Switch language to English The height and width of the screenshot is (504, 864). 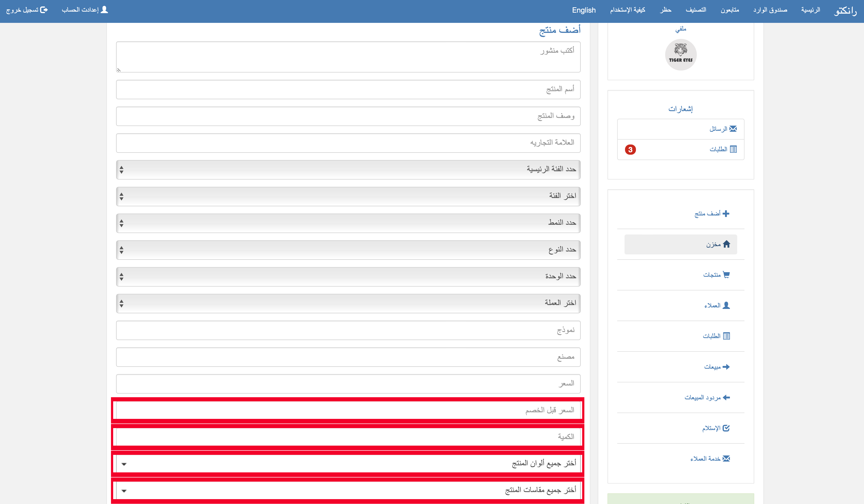coord(584,10)
